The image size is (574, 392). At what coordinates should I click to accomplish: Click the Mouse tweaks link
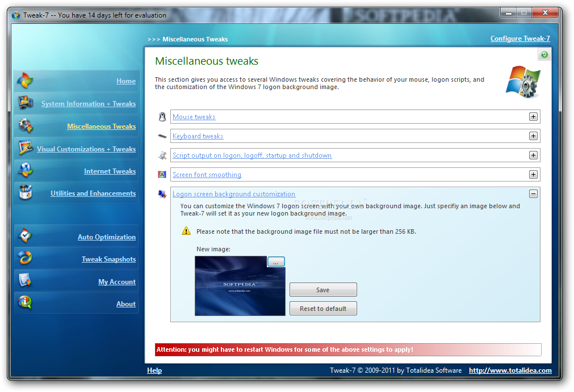(x=194, y=117)
